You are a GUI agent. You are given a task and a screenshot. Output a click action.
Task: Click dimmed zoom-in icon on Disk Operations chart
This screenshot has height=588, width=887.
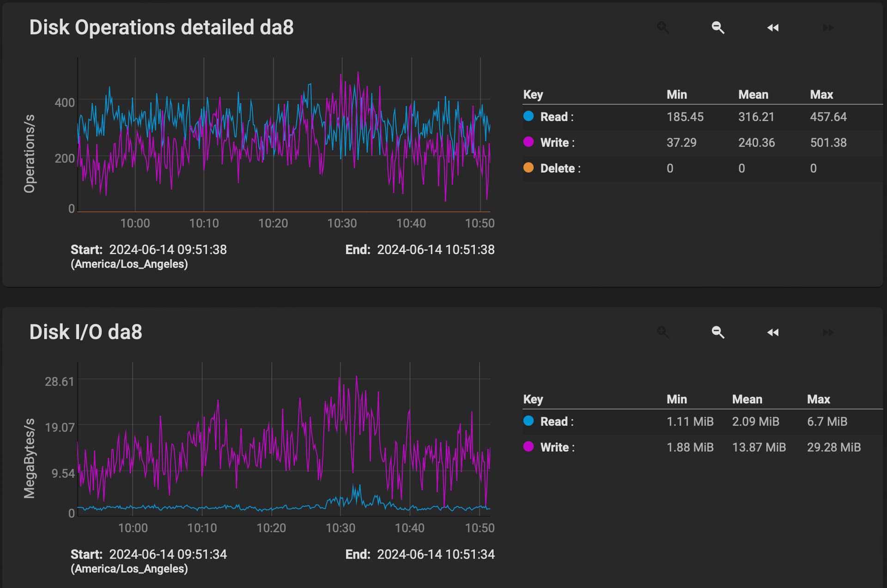[x=663, y=28]
